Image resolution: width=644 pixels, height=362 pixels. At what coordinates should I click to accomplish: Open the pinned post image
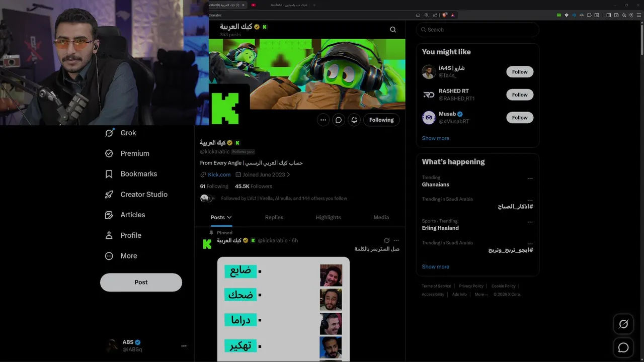(x=283, y=309)
